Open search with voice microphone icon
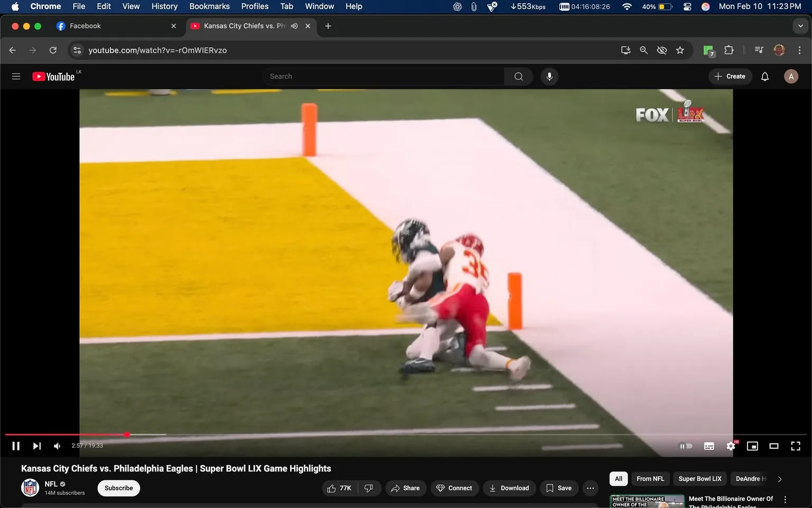Screen dimensions: 812x508 [549, 76]
